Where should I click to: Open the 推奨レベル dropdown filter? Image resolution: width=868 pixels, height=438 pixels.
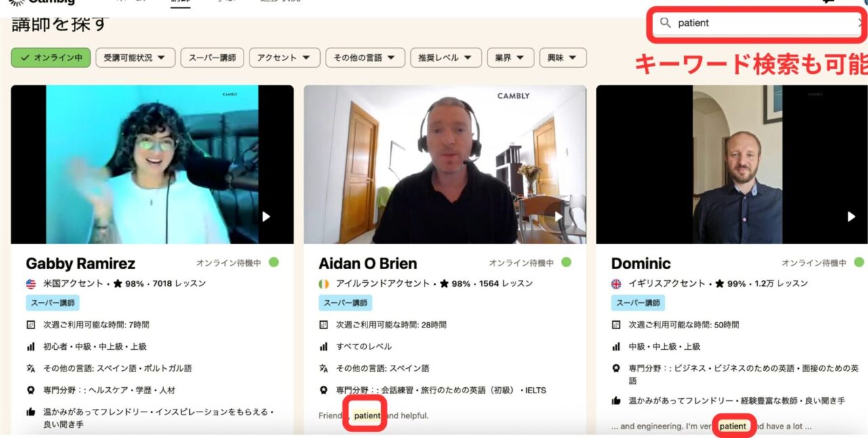446,58
